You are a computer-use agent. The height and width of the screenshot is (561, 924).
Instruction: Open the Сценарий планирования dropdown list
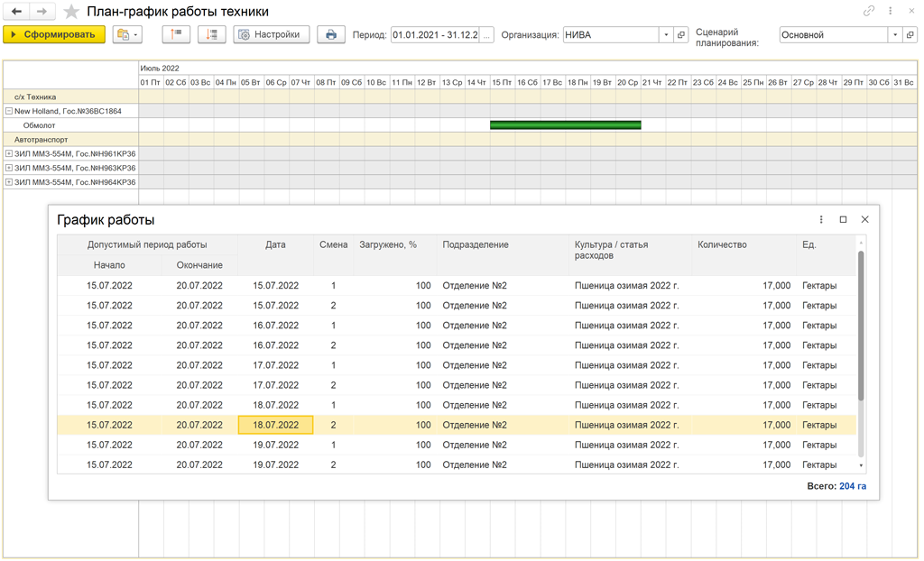click(x=895, y=35)
